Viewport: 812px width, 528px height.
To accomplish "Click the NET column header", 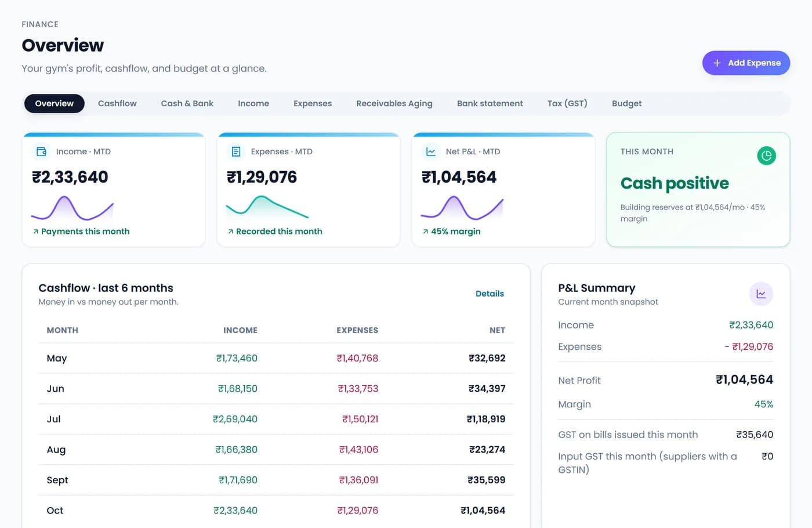I will click(x=497, y=330).
